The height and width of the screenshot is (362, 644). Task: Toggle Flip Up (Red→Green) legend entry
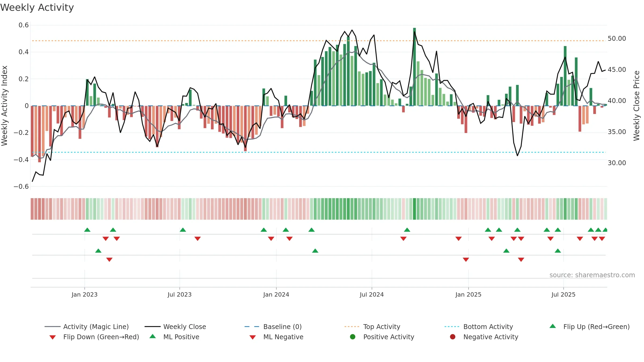(590, 327)
